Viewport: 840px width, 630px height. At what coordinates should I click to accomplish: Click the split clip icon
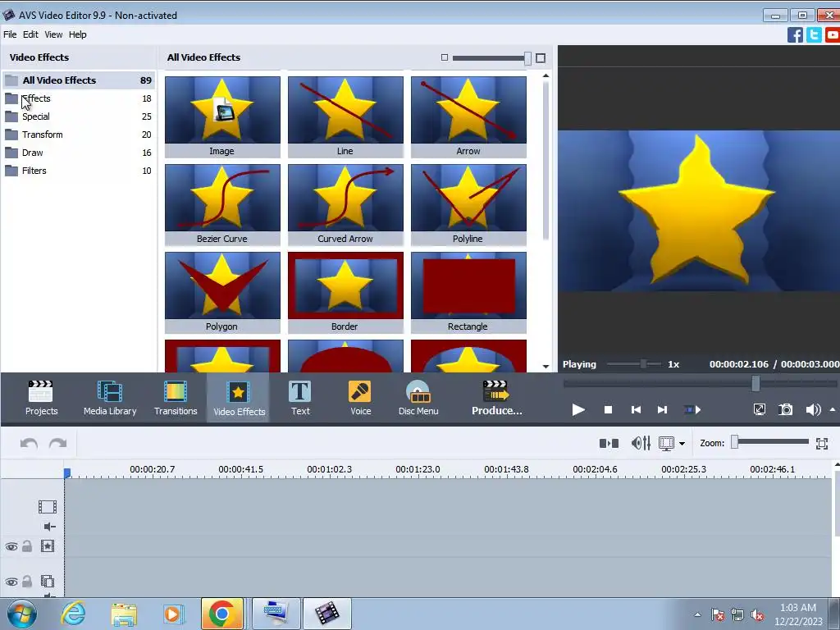coord(609,443)
